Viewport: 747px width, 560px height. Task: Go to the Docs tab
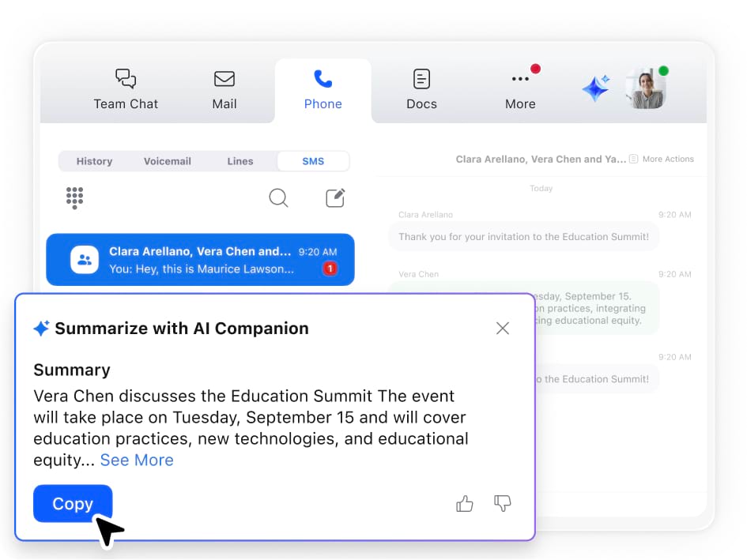coord(421,90)
